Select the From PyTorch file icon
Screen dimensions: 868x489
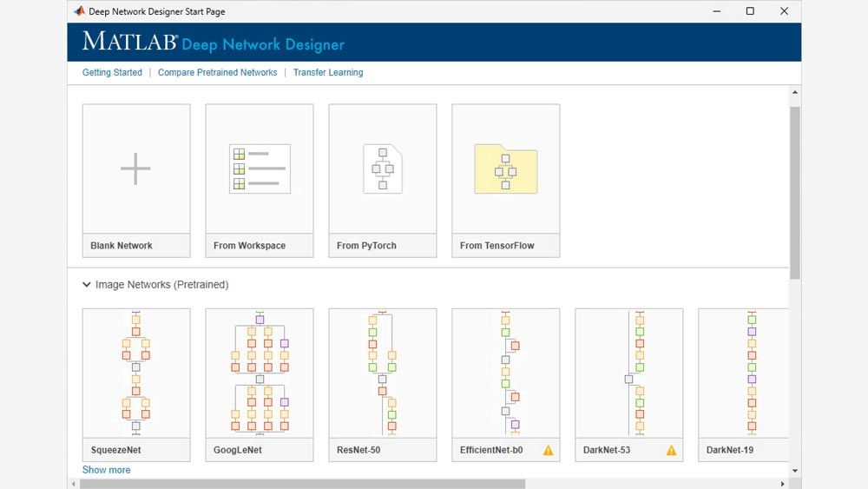pyautogui.click(x=382, y=169)
